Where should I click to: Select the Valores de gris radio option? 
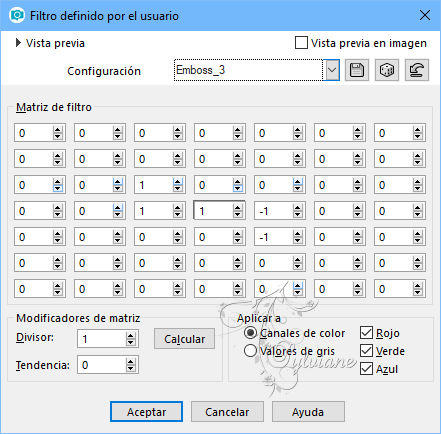click(x=250, y=351)
